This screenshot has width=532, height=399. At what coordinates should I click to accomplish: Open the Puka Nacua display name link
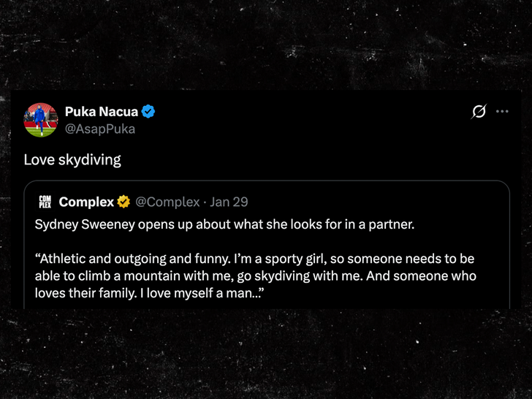pos(101,112)
